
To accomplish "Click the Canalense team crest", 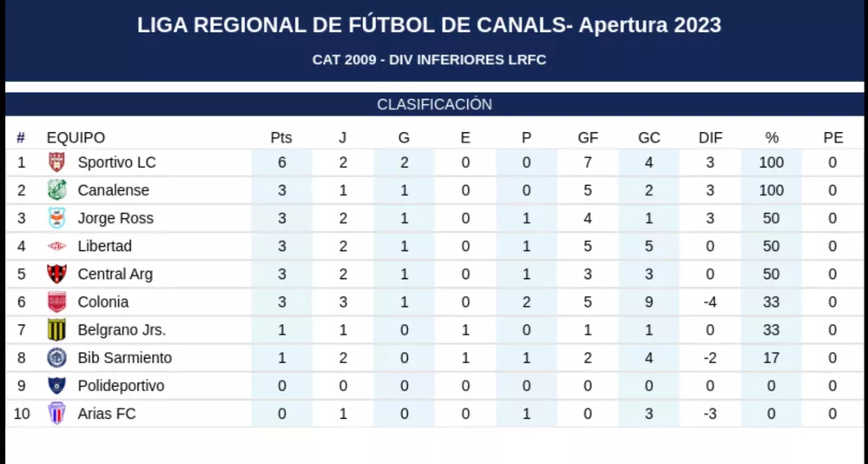I will pos(56,190).
